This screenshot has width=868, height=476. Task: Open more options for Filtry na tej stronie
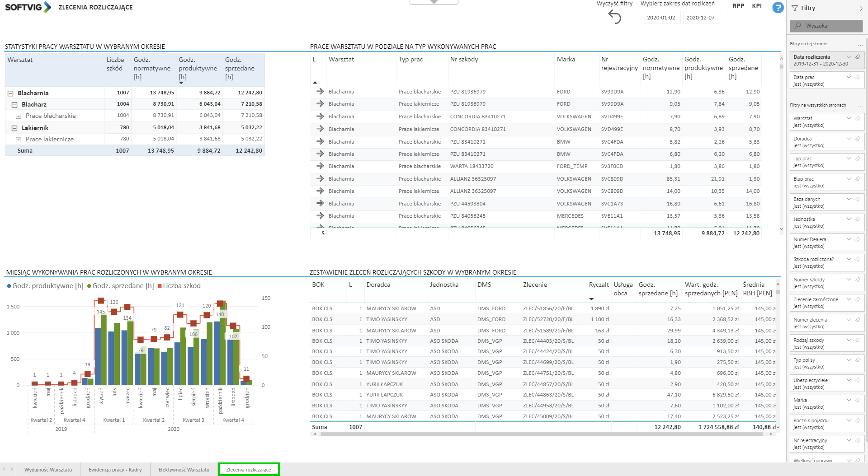coord(860,44)
